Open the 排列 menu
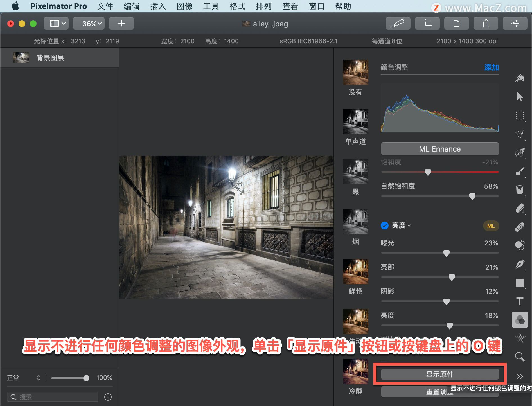The image size is (532, 406). pyautogui.click(x=264, y=6)
